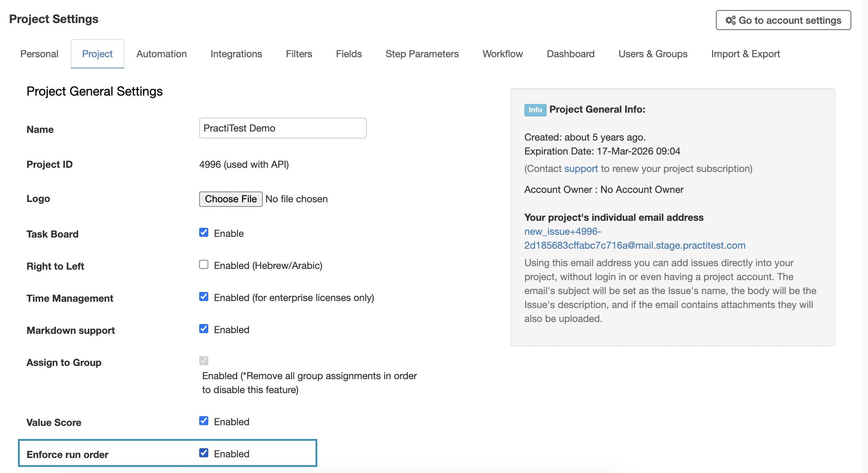Click the Choose File button for Logo
The height and width of the screenshot is (473, 868).
coord(231,199)
